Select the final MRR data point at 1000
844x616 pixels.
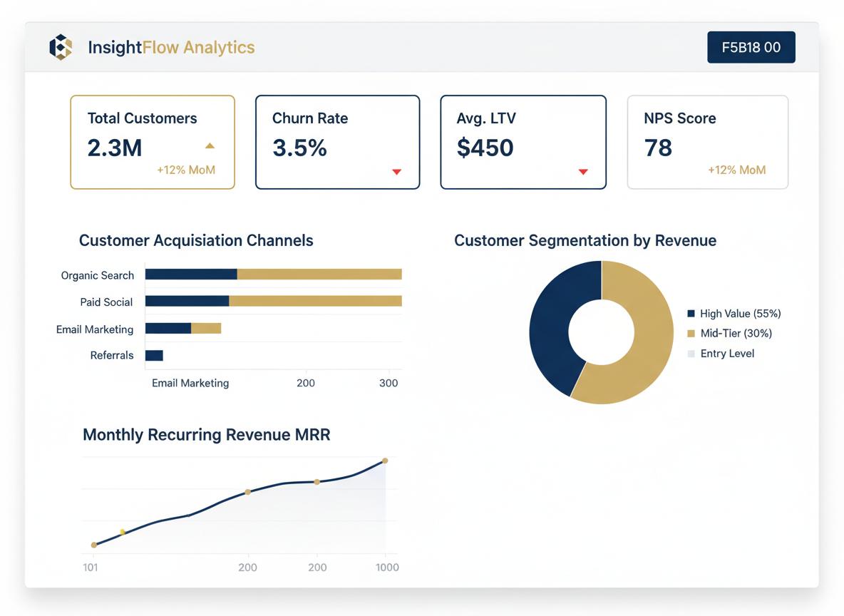click(x=385, y=461)
